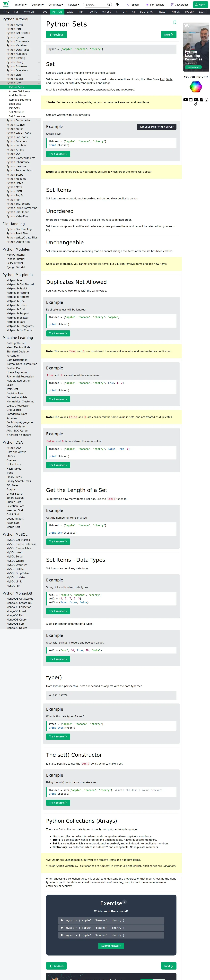Click the Check It Out ad button
The width and height of the screenshot is (210, 980).
click(x=193, y=67)
